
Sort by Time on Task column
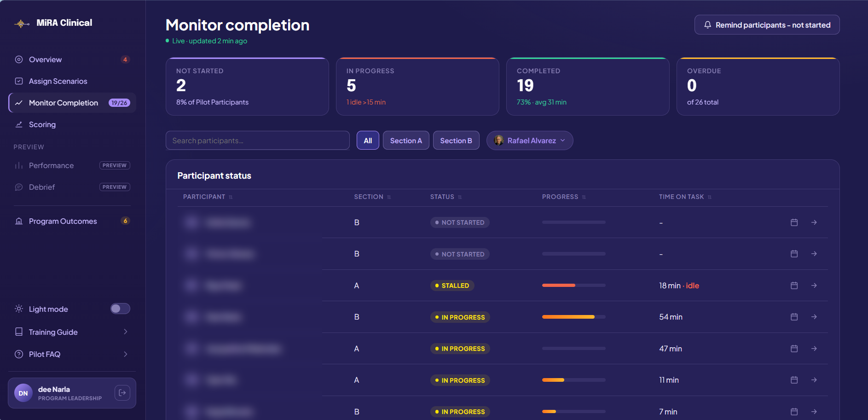coord(685,197)
